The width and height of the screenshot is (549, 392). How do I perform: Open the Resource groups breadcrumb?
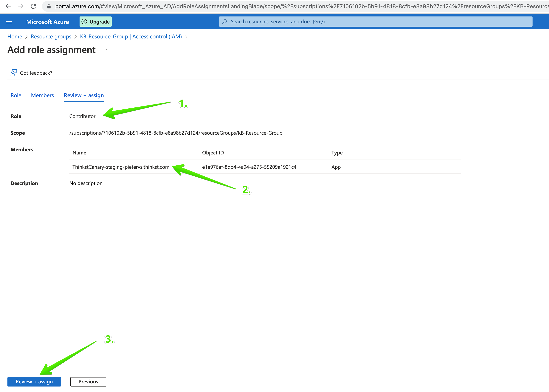click(51, 36)
